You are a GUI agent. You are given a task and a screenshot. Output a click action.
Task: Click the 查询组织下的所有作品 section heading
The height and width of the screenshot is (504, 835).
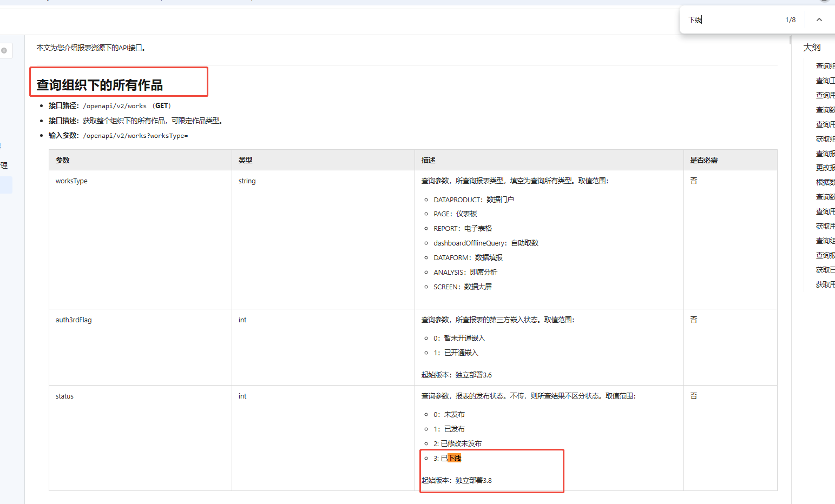100,85
